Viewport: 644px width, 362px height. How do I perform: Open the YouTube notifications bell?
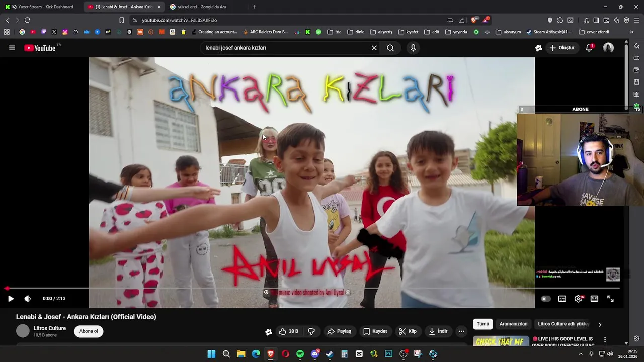coord(589,48)
